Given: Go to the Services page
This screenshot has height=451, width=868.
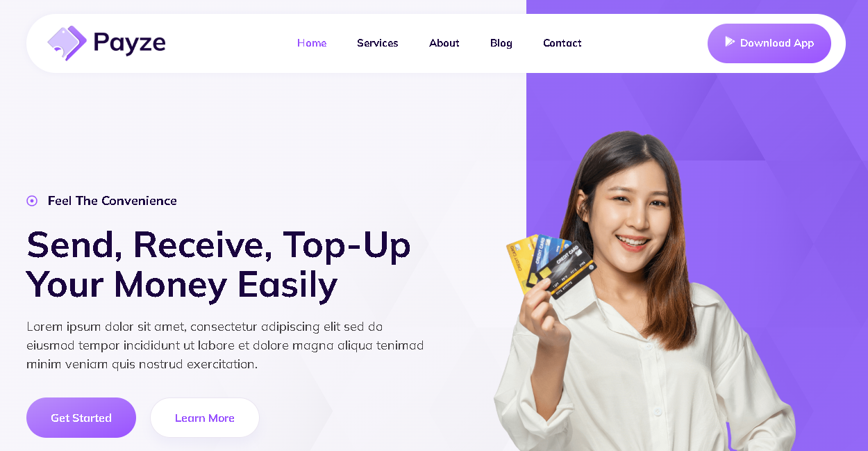Looking at the screenshot, I should pyautogui.click(x=378, y=43).
